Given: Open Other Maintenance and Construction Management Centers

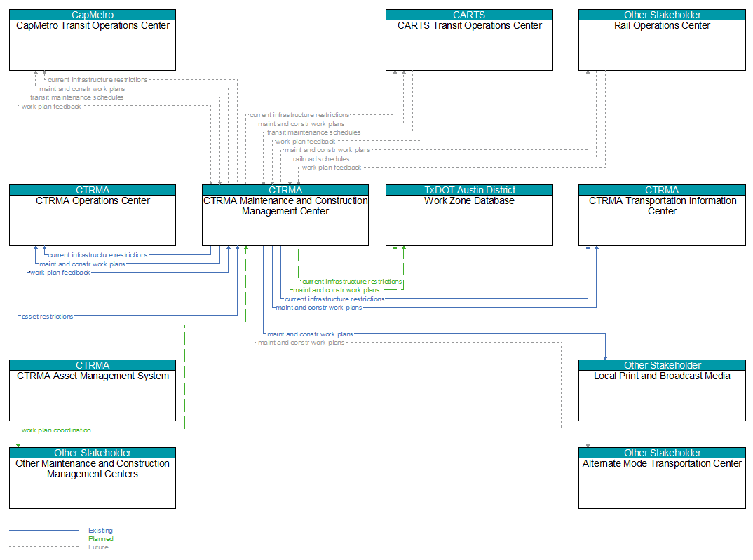Looking at the screenshot, I should (x=93, y=478).
